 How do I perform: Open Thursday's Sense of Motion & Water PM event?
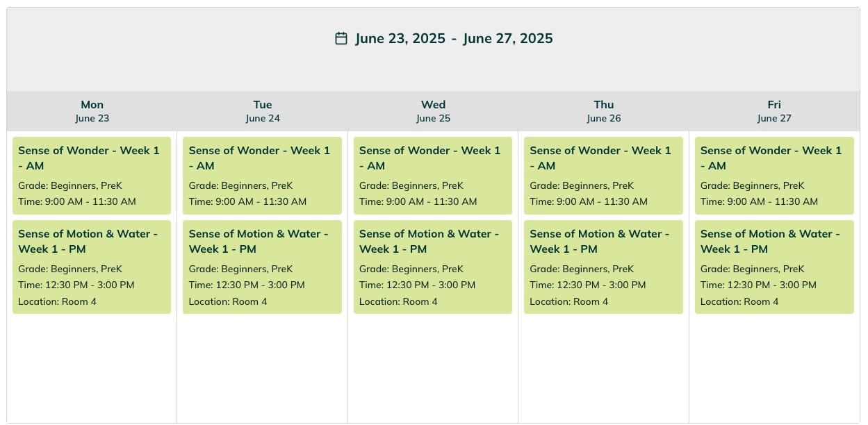coord(603,267)
